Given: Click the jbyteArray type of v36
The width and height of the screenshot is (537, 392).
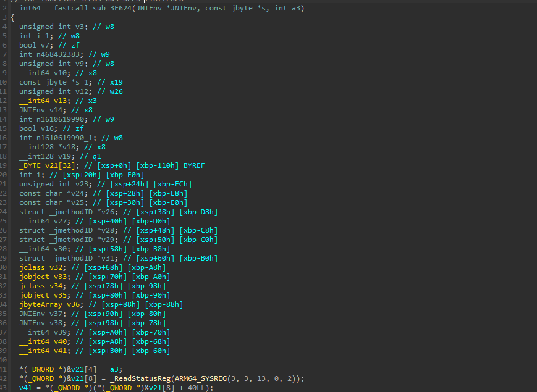Looking at the screenshot, I should (x=40, y=304).
